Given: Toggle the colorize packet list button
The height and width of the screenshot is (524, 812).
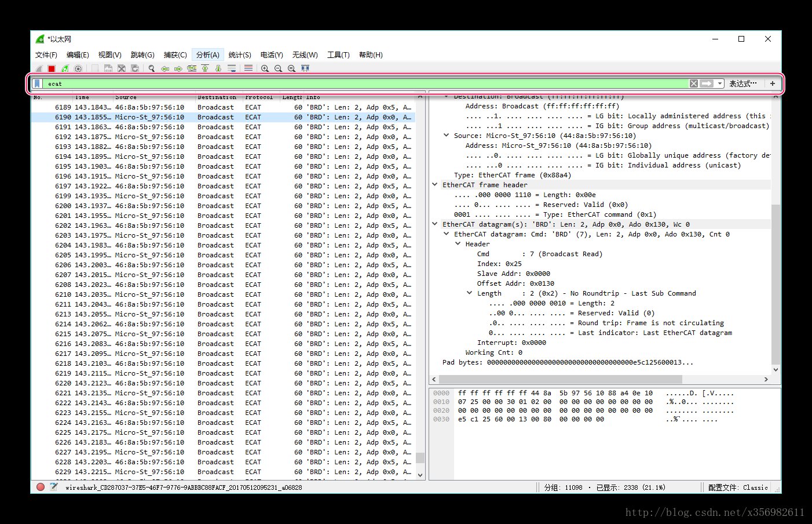Looking at the screenshot, I should 248,68.
